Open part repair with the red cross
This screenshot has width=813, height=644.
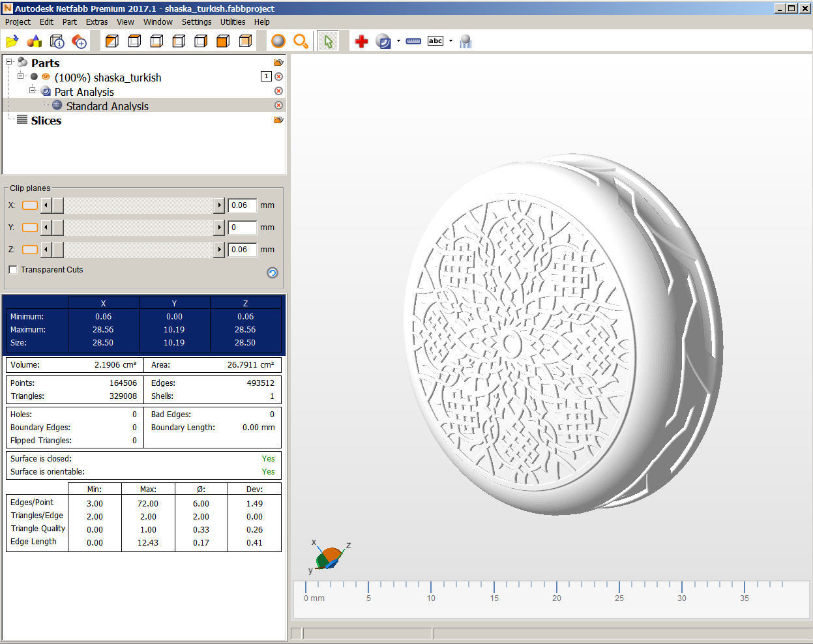coord(361,41)
